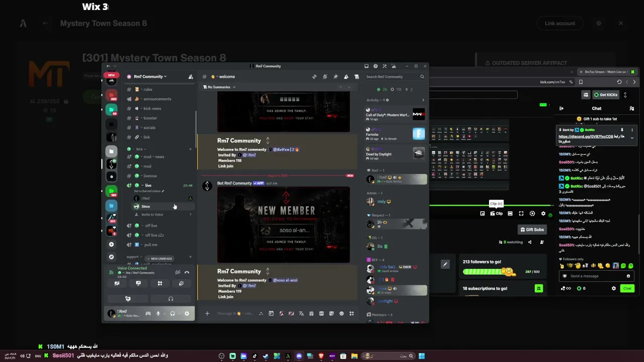Expand the Activity section arrow in member list
644x362 pixels.
(x=423, y=100)
